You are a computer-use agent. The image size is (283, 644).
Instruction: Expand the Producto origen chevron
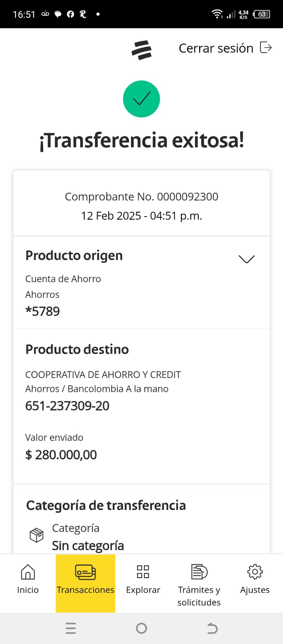tap(247, 259)
